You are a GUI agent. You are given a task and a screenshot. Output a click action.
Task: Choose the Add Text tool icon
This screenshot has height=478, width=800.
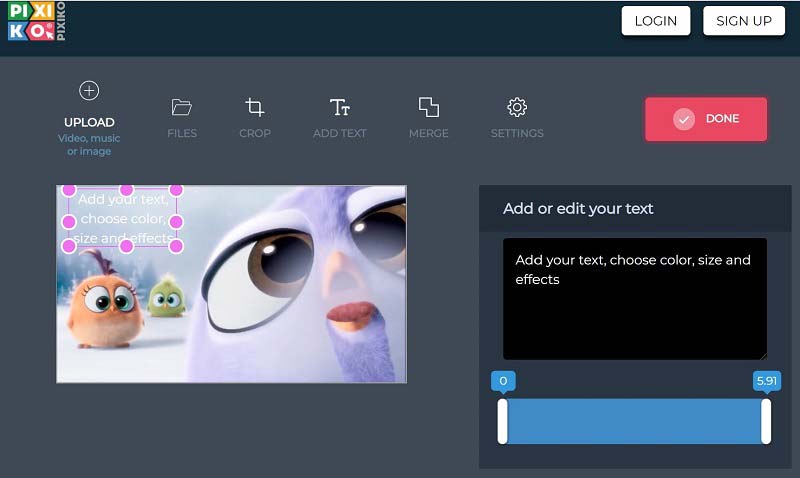pyautogui.click(x=340, y=107)
